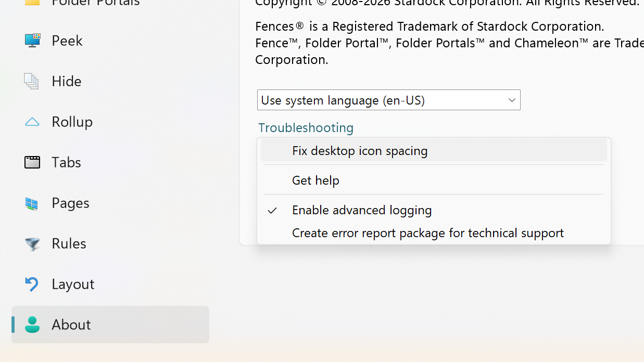Go to the Pages section
Viewport: 644px width, 362px height.
tap(70, 203)
